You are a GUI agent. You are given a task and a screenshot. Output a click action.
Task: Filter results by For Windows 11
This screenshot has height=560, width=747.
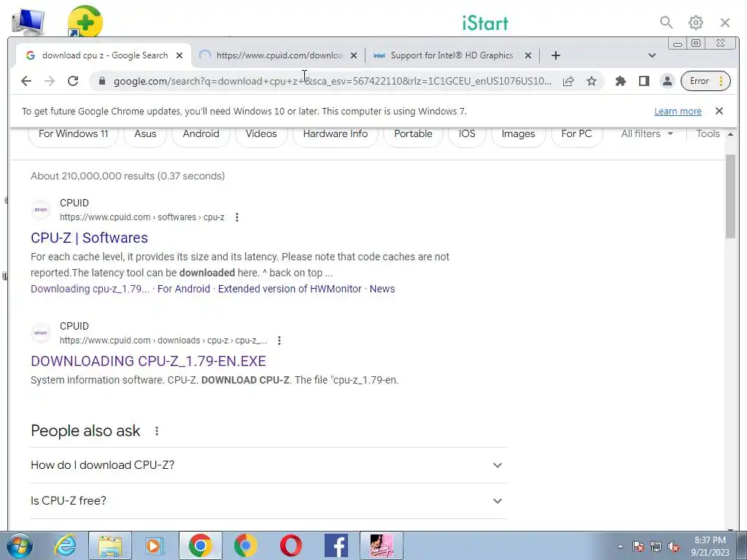[x=74, y=134]
